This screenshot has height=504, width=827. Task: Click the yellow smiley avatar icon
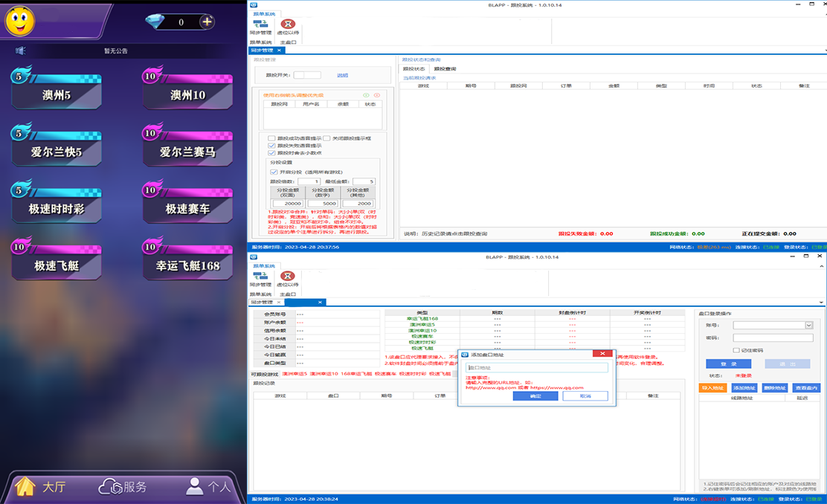tap(20, 20)
